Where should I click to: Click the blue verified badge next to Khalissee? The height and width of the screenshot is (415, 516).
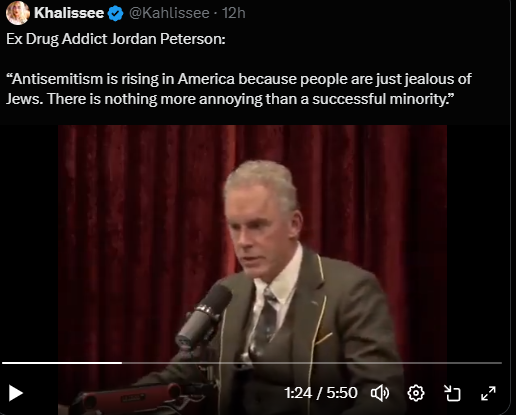[115, 13]
